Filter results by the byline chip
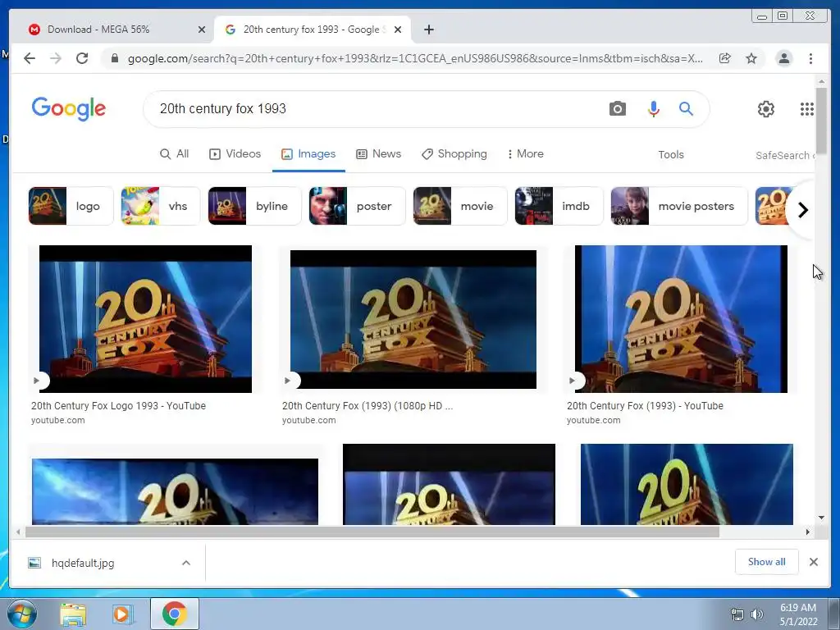Viewport: 840px width, 630px height. tap(254, 206)
